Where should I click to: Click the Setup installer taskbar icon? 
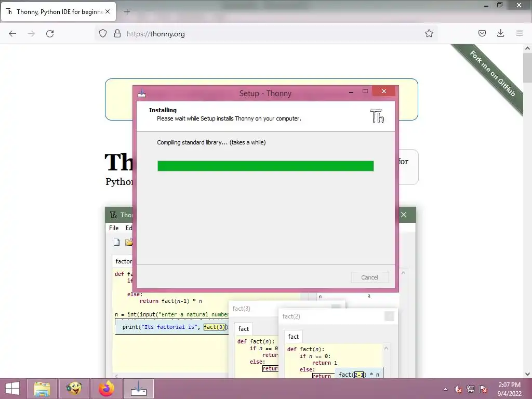(138, 389)
